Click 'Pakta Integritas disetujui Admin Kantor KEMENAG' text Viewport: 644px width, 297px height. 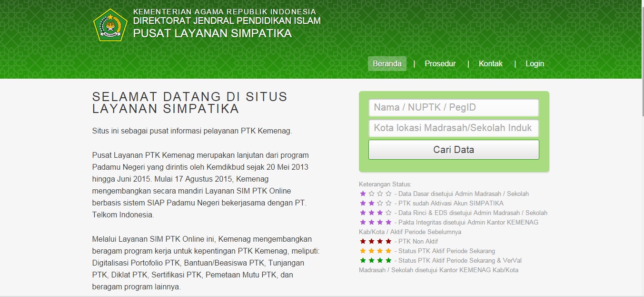point(468,222)
